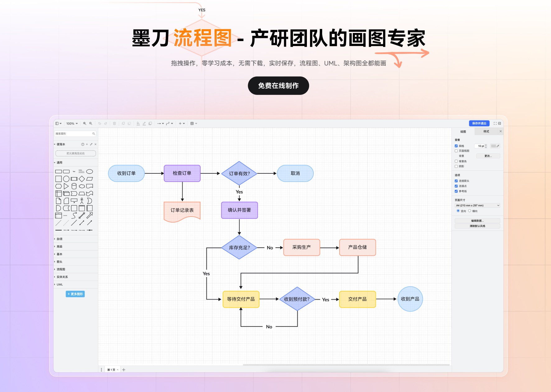Click the 更改... background change button
The image size is (551, 392).
point(488,156)
